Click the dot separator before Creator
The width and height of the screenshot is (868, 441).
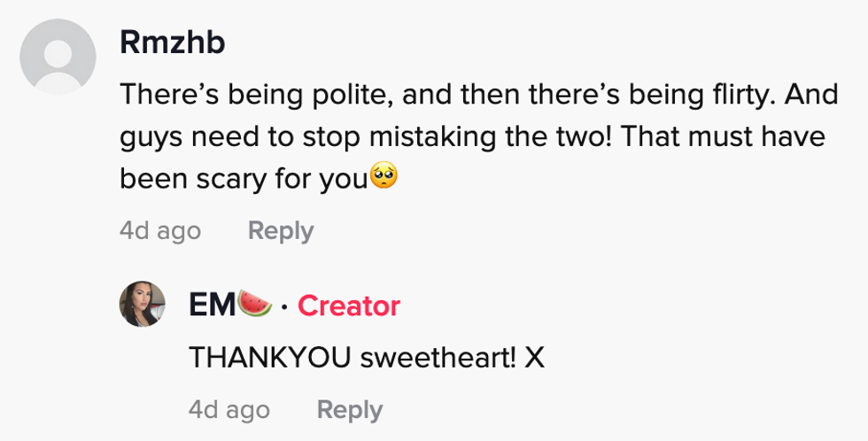pyautogui.click(x=284, y=306)
